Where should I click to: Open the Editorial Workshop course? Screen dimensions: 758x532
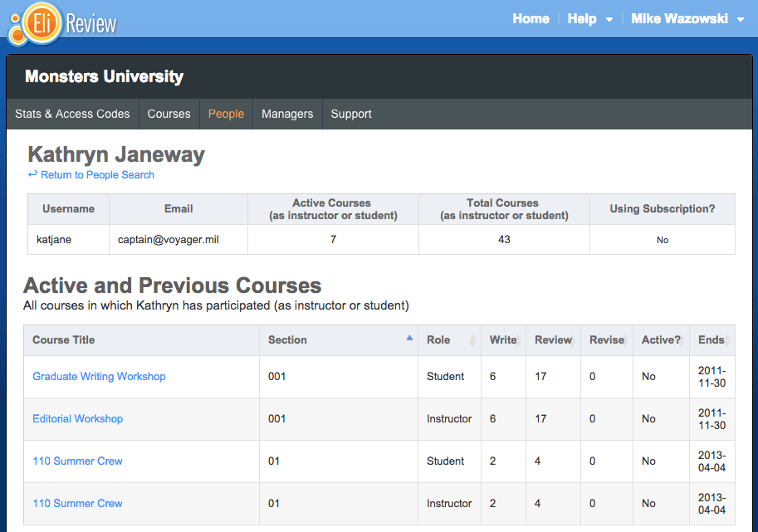point(77,419)
